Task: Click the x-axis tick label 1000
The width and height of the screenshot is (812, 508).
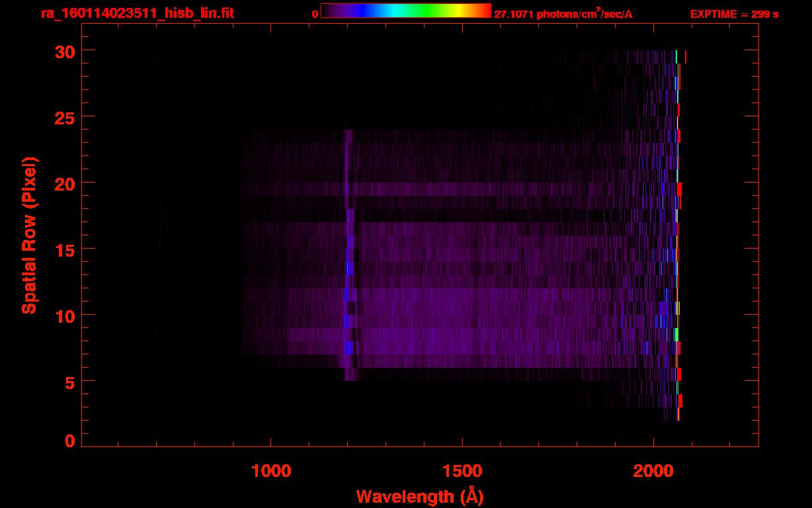Action: click(x=271, y=470)
